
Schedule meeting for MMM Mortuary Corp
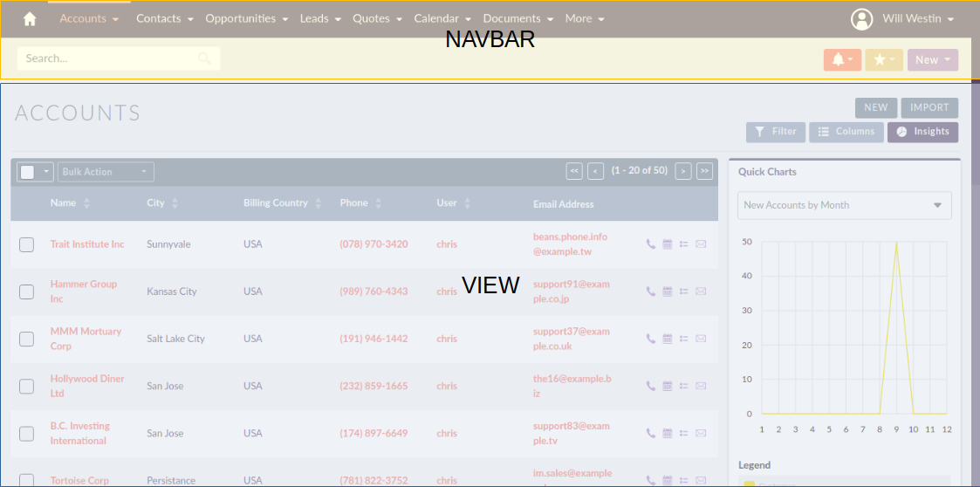[x=667, y=339]
